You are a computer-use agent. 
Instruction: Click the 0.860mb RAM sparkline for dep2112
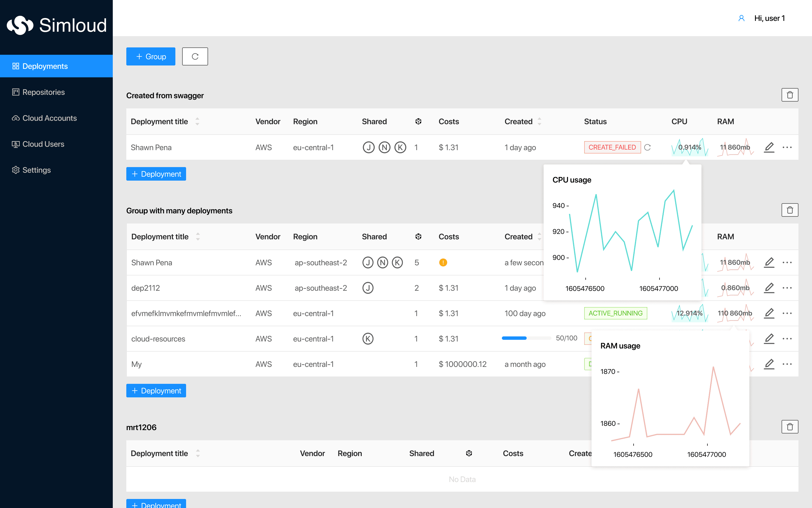click(x=735, y=288)
